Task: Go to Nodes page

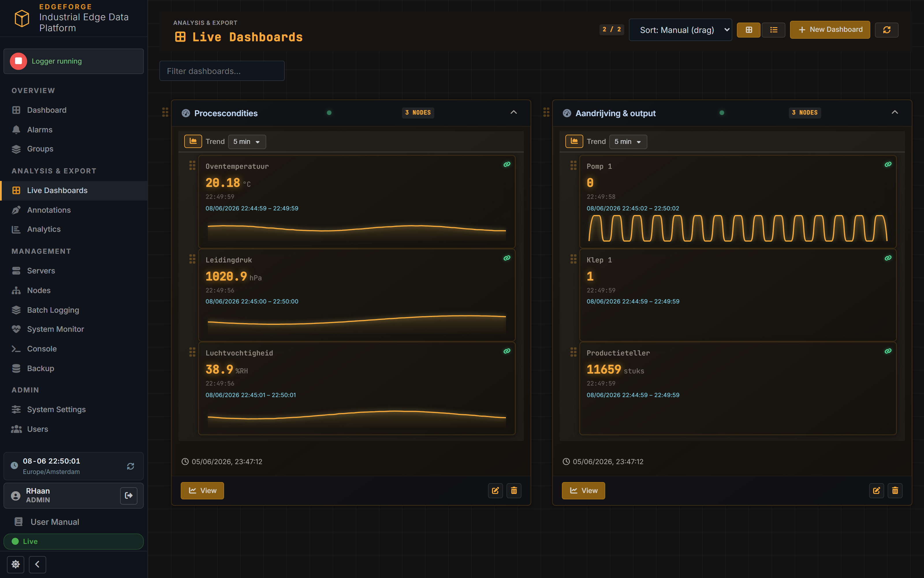Action: [x=74, y=290]
